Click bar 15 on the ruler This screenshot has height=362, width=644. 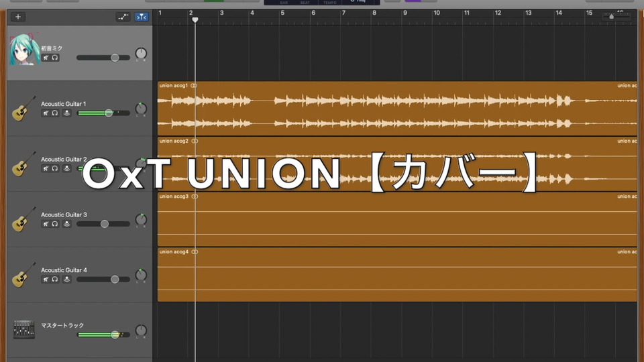pyautogui.click(x=589, y=13)
